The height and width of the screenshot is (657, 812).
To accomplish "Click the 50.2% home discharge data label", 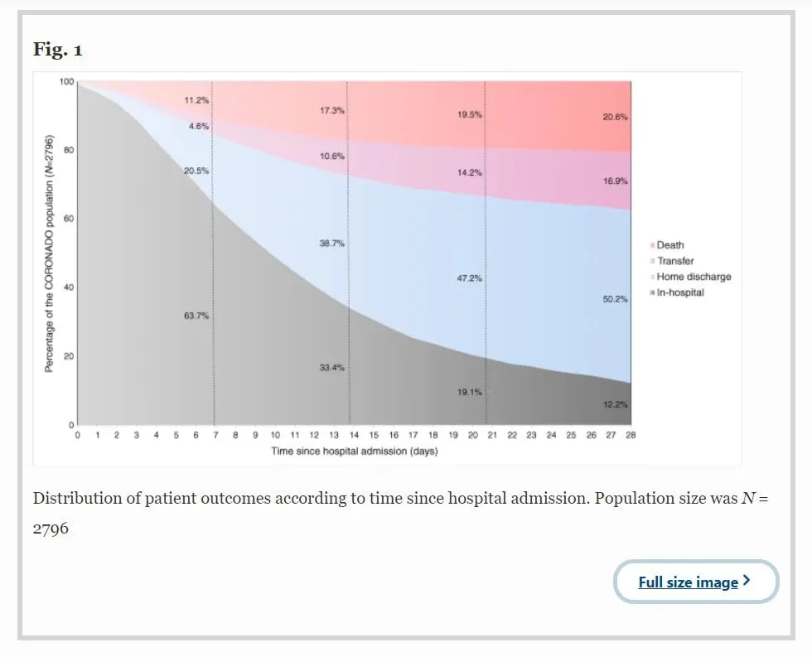I will click(615, 300).
